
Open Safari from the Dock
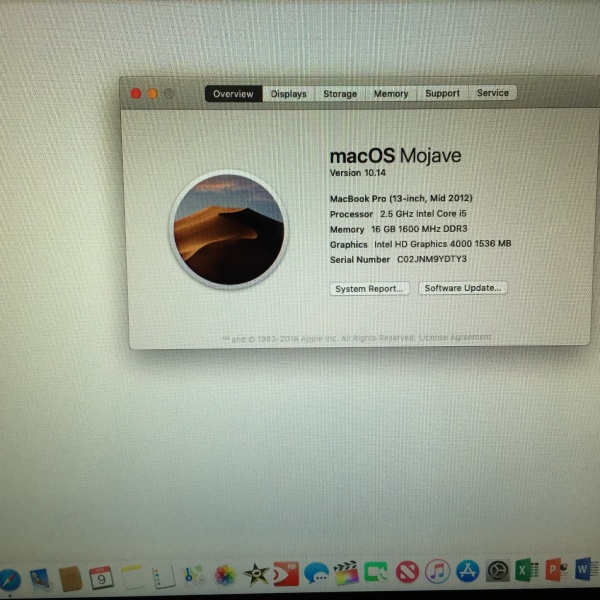(x=9, y=581)
